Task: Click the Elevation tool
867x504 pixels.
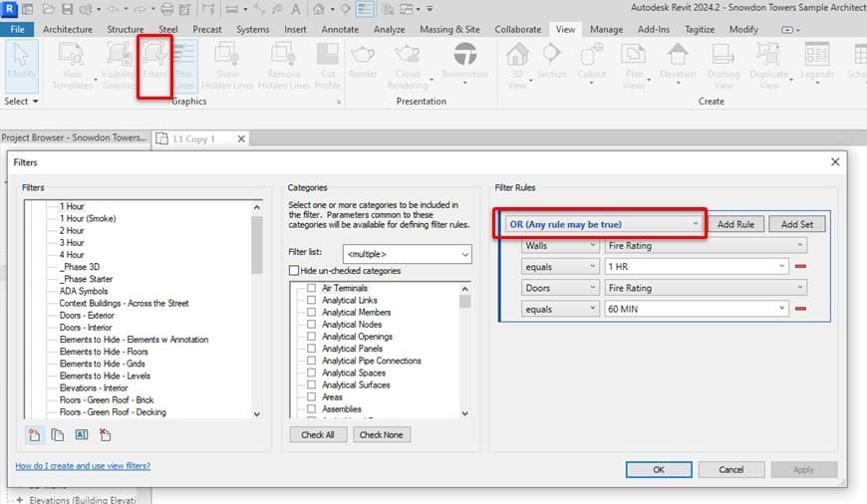Action: point(678,62)
